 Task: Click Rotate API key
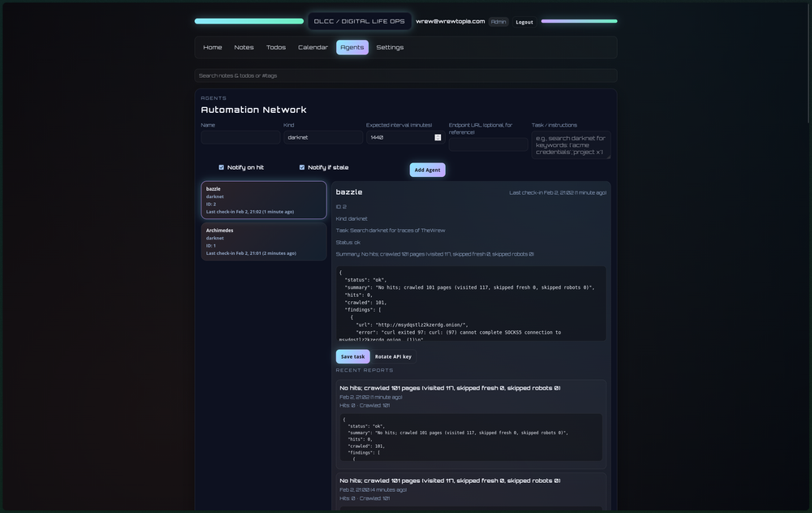pyautogui.click(x=393, y=356)
